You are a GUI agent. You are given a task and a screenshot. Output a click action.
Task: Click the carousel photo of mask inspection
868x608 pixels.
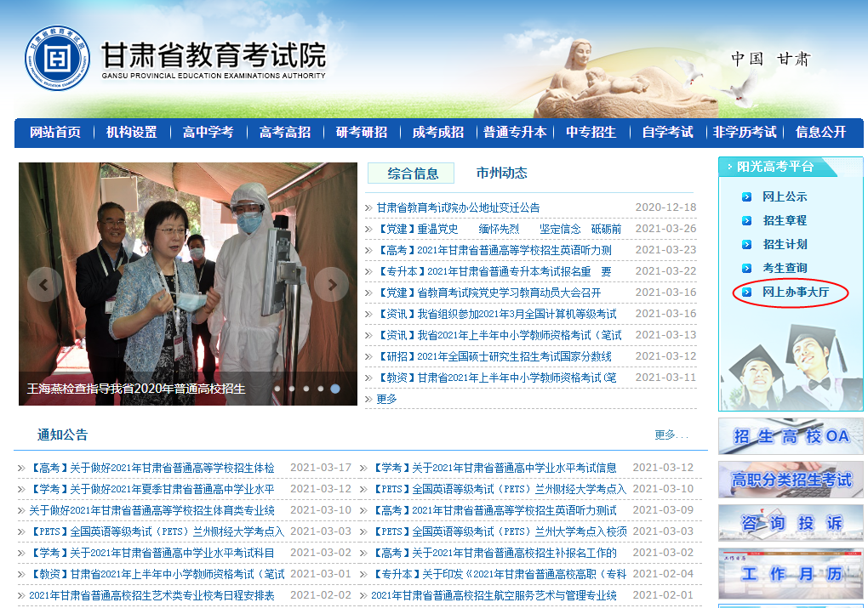point(187,264)
